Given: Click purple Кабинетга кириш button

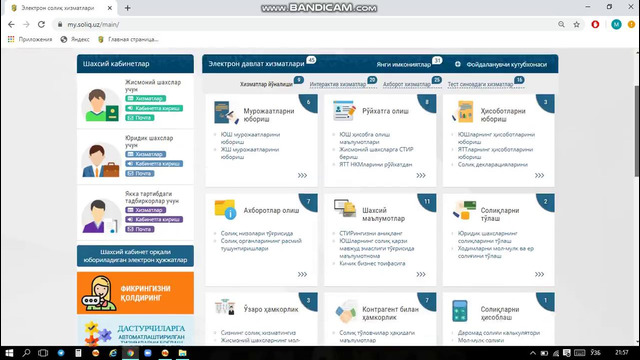Looking at the screenshot, I should click(154, 220).
